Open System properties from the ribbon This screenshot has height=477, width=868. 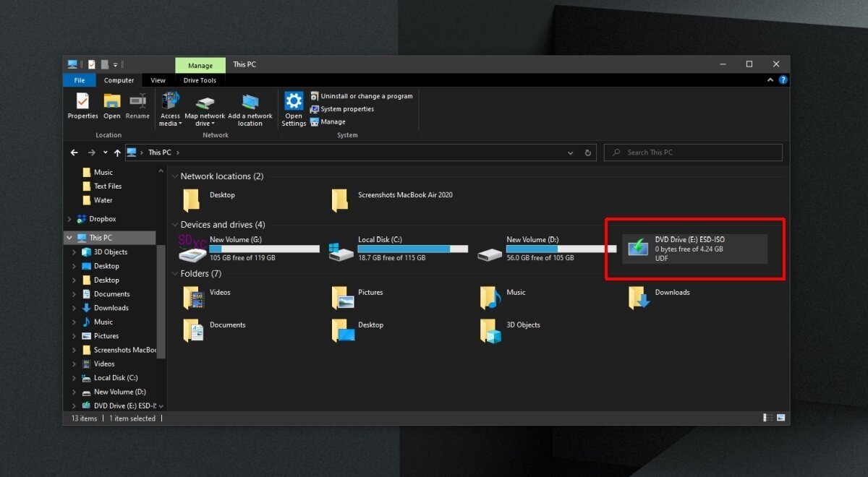tap(342, 109)
